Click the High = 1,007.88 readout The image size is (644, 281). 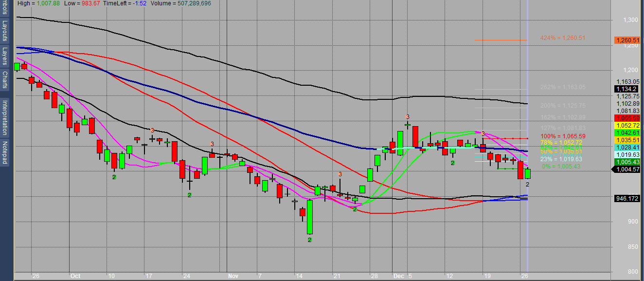click(38, 2)
